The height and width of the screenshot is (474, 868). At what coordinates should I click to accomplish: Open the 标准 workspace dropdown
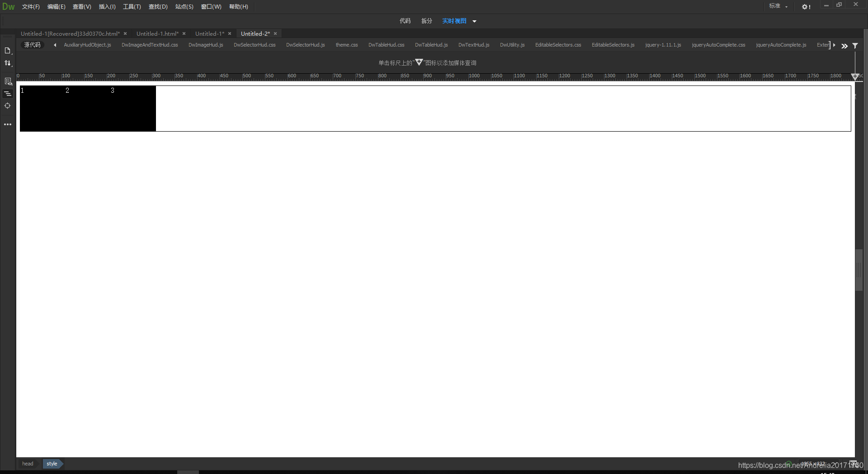778,6
